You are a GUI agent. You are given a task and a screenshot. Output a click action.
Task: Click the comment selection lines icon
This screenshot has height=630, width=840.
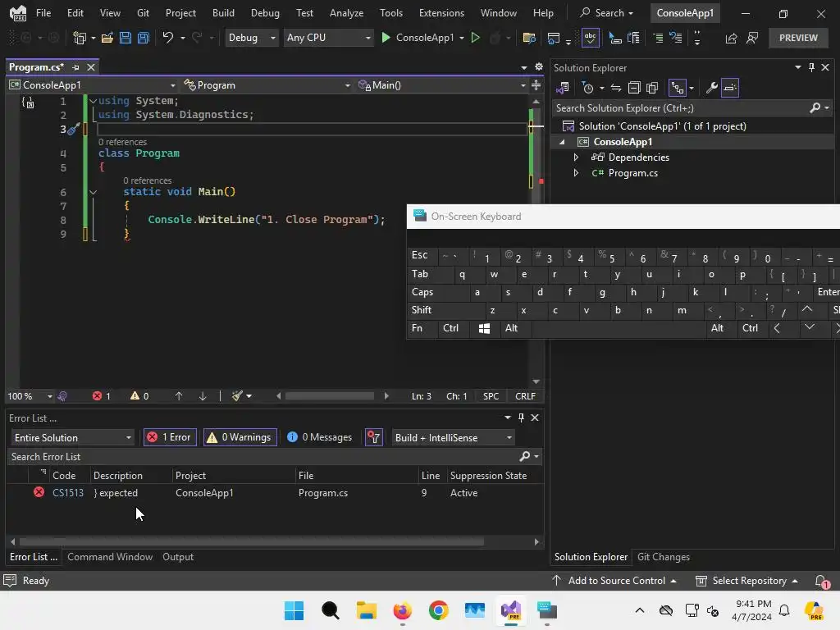(658, 38)
